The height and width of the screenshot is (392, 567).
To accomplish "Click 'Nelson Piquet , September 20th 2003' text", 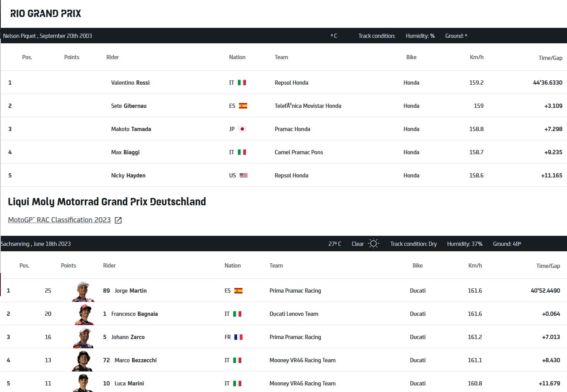I will click(48, 36).
